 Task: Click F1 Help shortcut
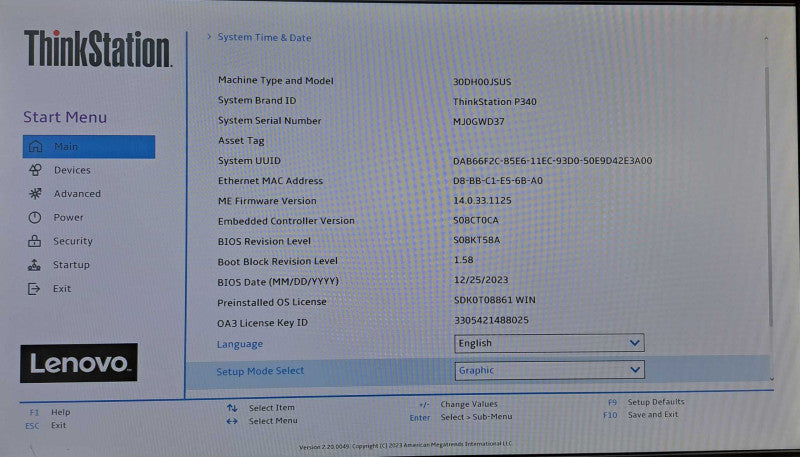(50, 412)
